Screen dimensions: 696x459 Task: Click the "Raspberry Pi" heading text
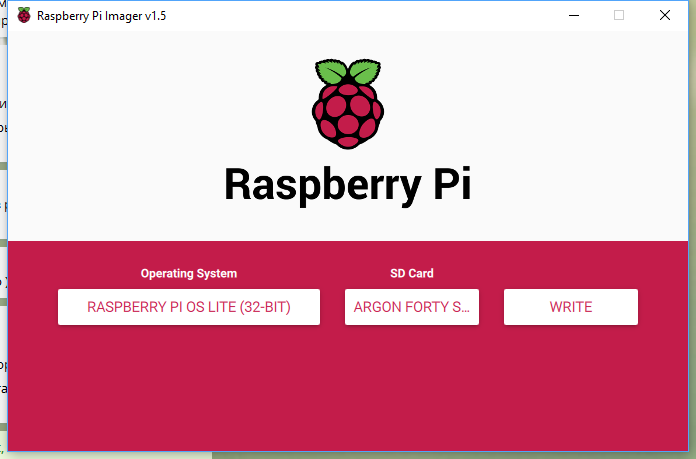pos(348,185)
